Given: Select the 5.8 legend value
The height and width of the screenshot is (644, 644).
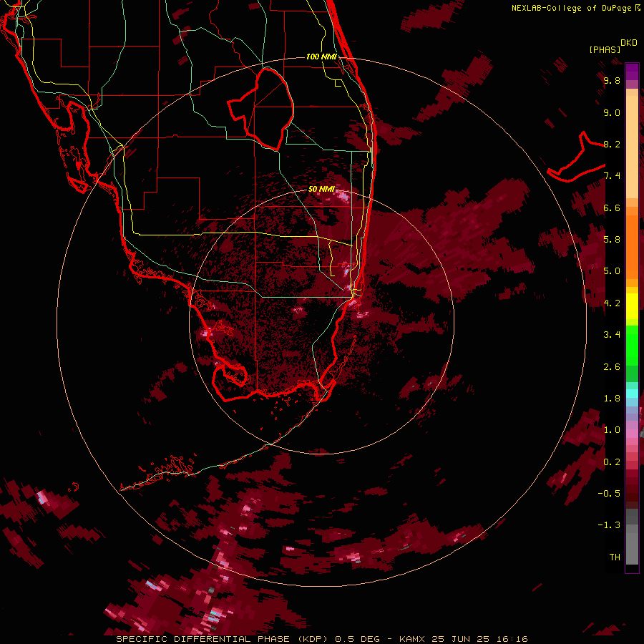Looking at the screenshot, I should 612,240.
